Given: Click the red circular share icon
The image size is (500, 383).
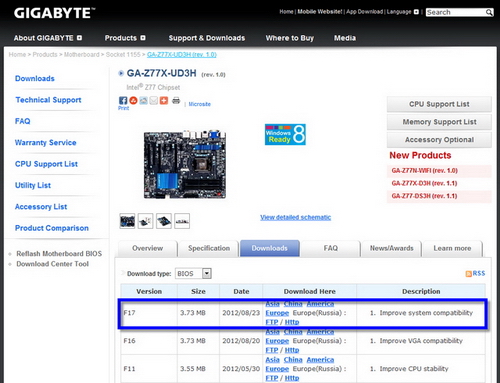Looking at the screenshot, I should click(x=133, y=100).
